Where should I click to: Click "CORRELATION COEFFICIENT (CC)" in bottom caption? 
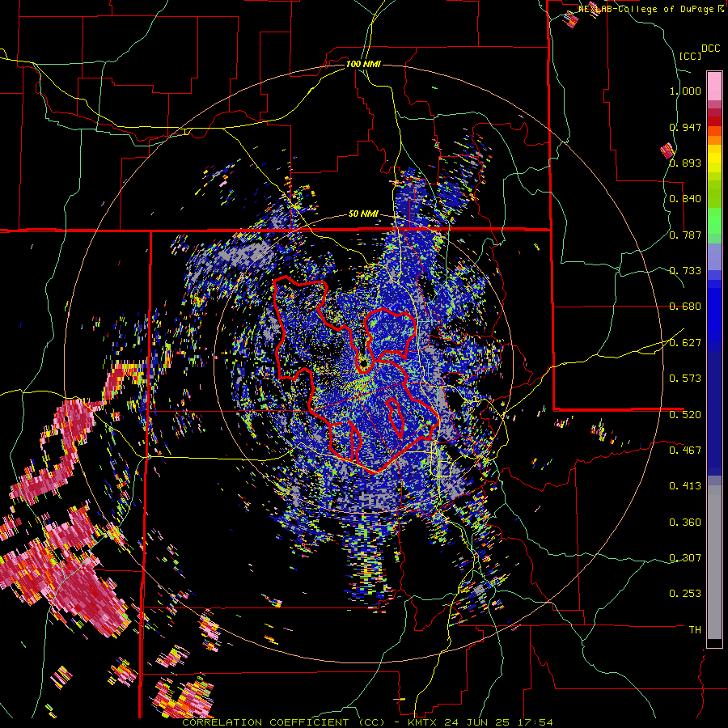(284, 722)
